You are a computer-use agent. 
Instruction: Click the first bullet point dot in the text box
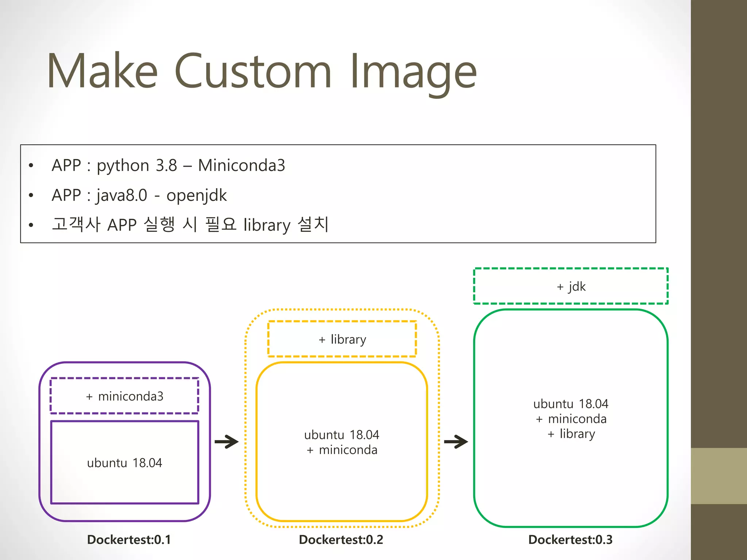(31, 166)
